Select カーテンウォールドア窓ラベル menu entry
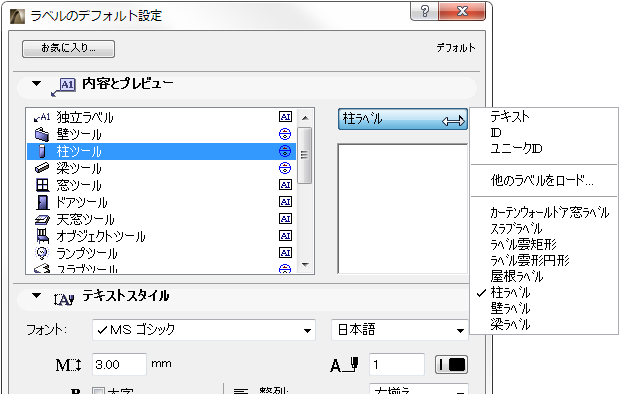Screen dimensions: 626x394 tap(550, 212)
